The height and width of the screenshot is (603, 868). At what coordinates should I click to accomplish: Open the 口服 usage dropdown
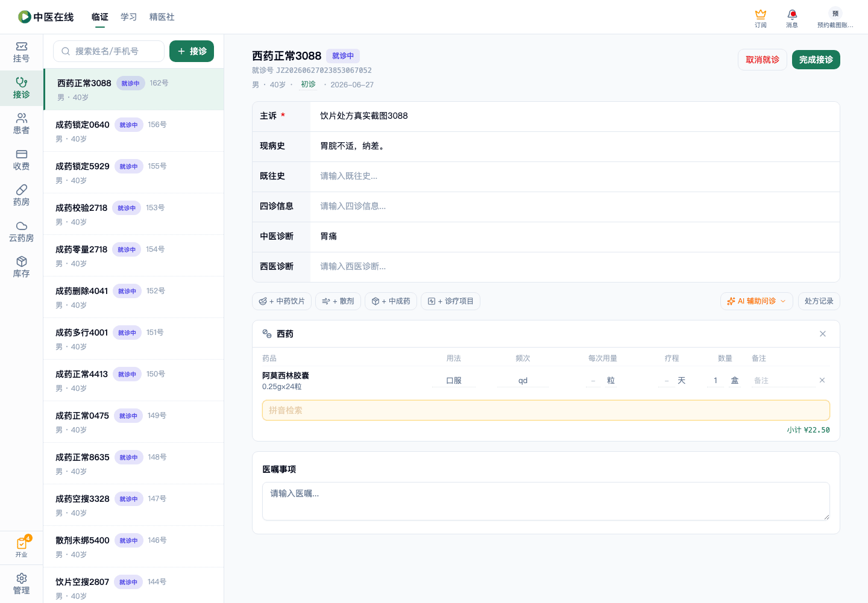(x=453, y=381)
